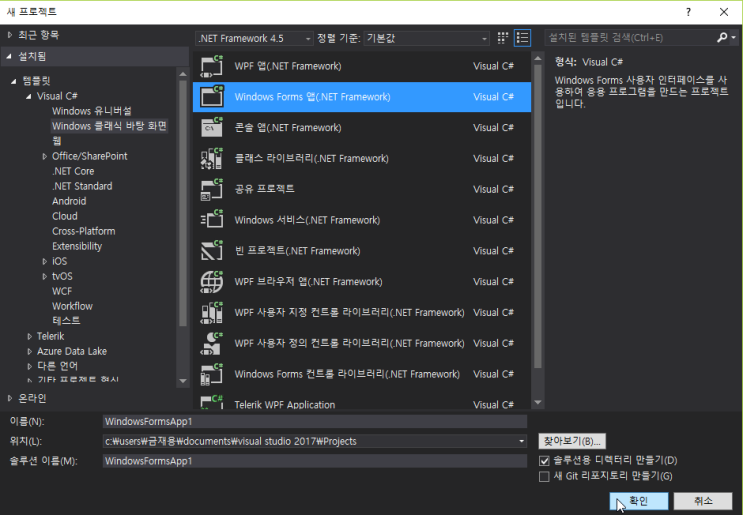Collapse the 템플릿 tree node
The width and height of the screenshot is (743, 515).
[x=14, y=81]
